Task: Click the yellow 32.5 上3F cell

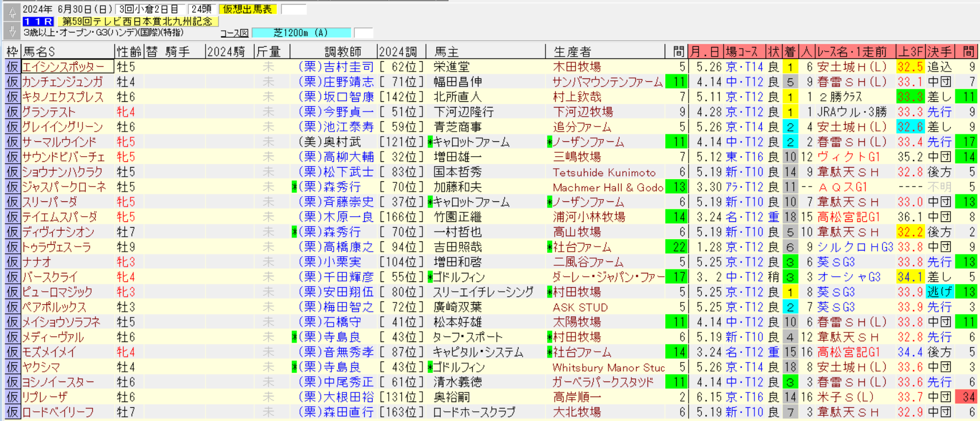Action: [x=910, y=67]
